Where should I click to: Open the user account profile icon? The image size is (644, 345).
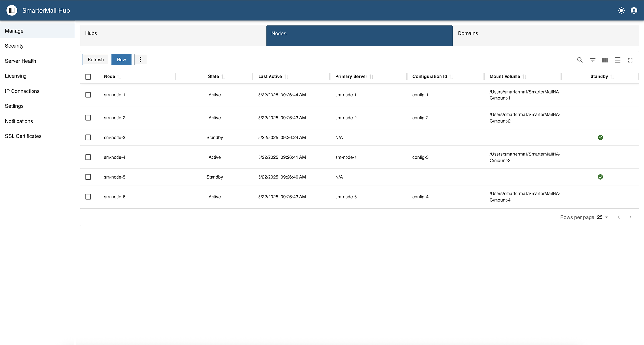point(634,10)
